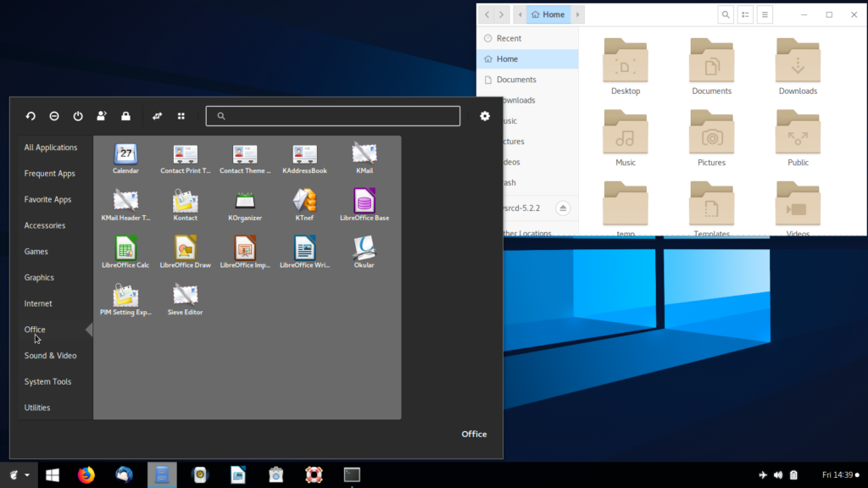This screenshot has height=488, width=868.
Task: Open the Okular document viewer
Action: pos(364,252)
